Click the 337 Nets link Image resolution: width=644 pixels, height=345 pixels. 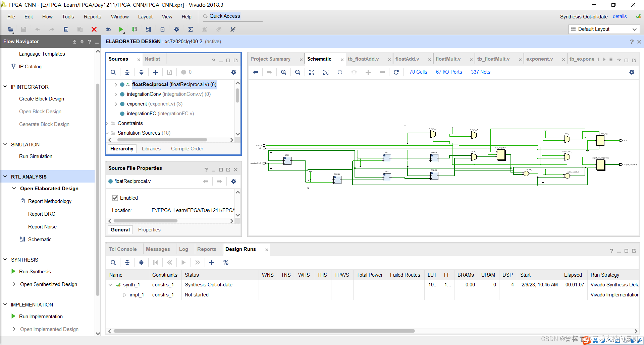coord(480,72)
